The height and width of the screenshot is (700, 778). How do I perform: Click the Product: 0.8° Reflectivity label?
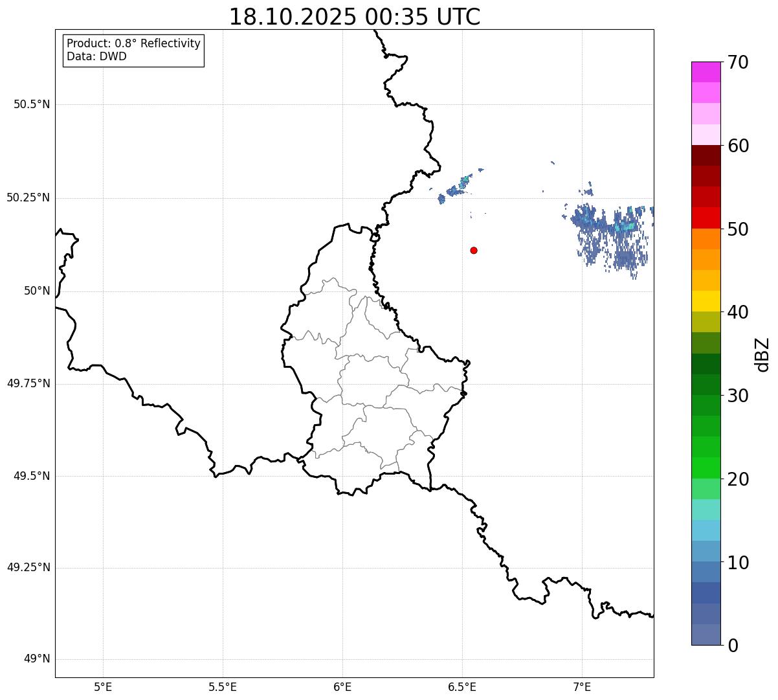[x=134, y=43]
